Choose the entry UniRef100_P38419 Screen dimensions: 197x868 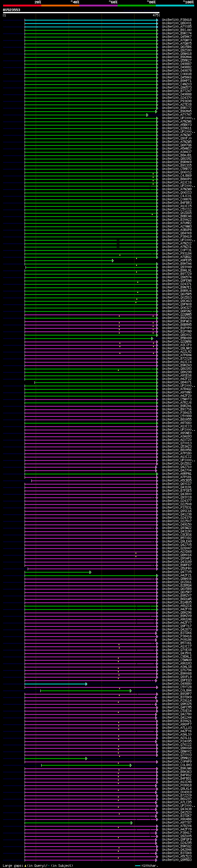177,236
